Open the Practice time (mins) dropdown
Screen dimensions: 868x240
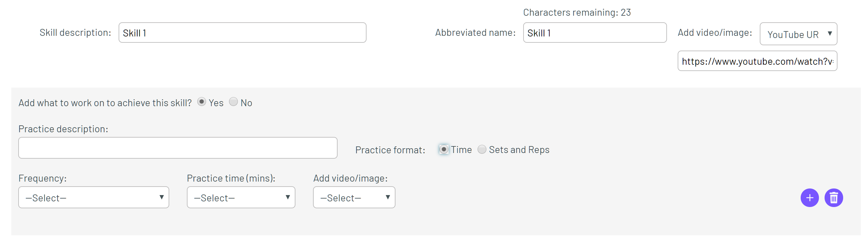click(x=241, y=197)
